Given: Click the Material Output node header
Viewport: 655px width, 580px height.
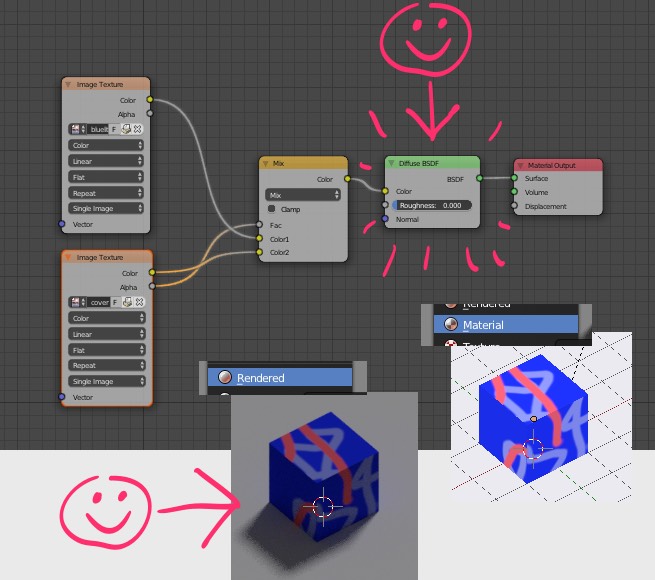Looking at the screenshot, I should [558, 165].
